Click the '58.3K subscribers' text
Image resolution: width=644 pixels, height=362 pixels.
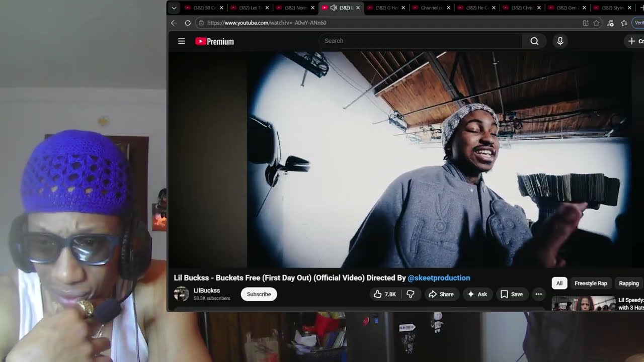(212, 298)
